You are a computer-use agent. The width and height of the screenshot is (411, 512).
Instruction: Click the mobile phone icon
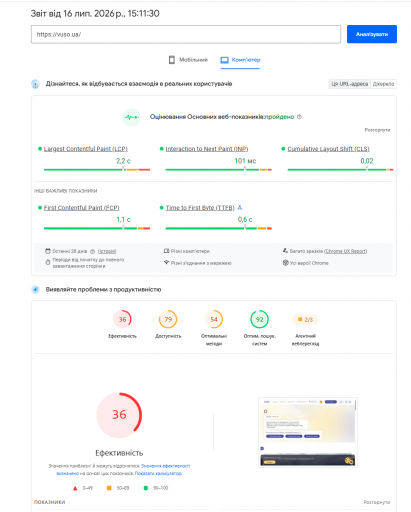pyautogui.click(x=172, y=60)
